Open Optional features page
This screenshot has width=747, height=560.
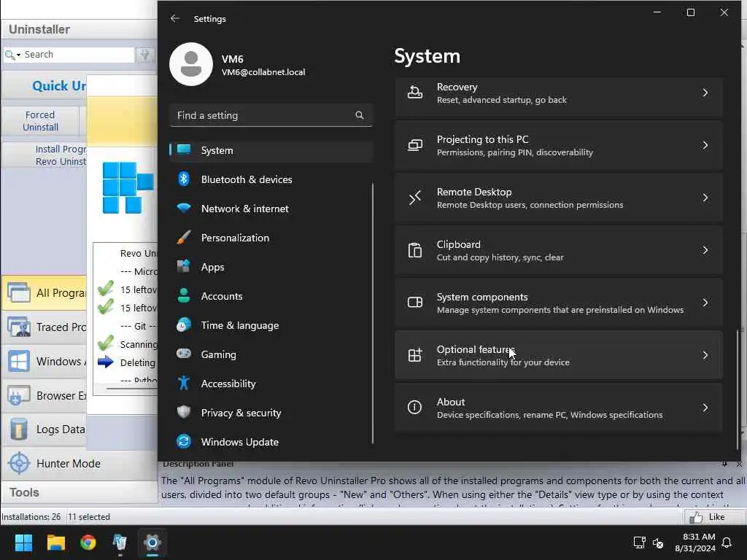(x=558, y=355)
